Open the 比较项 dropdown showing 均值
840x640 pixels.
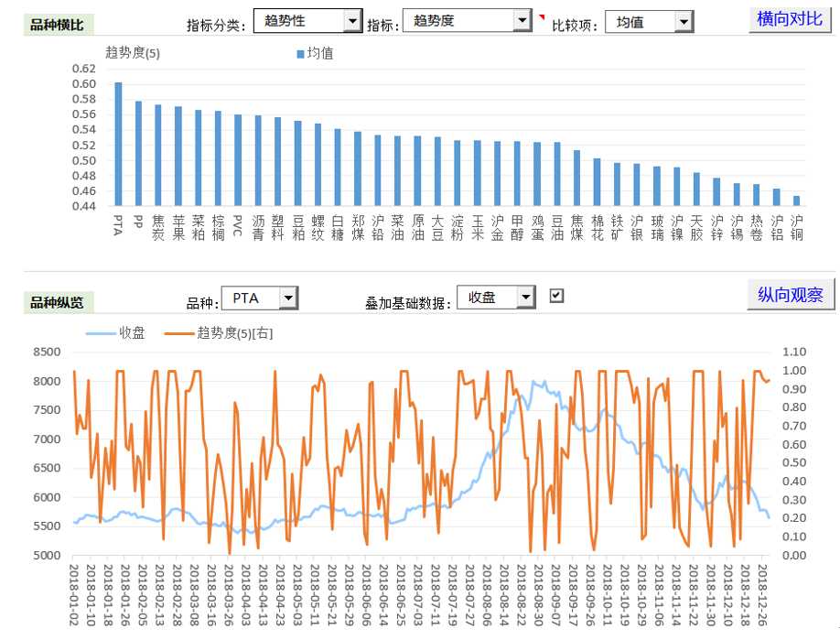683,21
